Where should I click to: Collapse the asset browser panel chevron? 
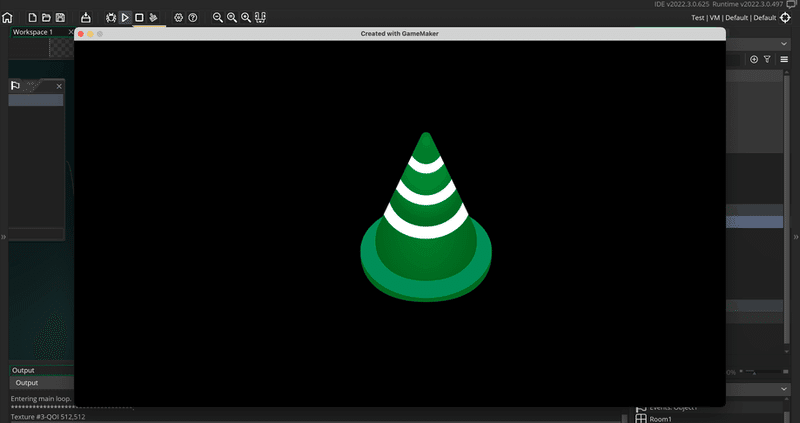(784, 44)
